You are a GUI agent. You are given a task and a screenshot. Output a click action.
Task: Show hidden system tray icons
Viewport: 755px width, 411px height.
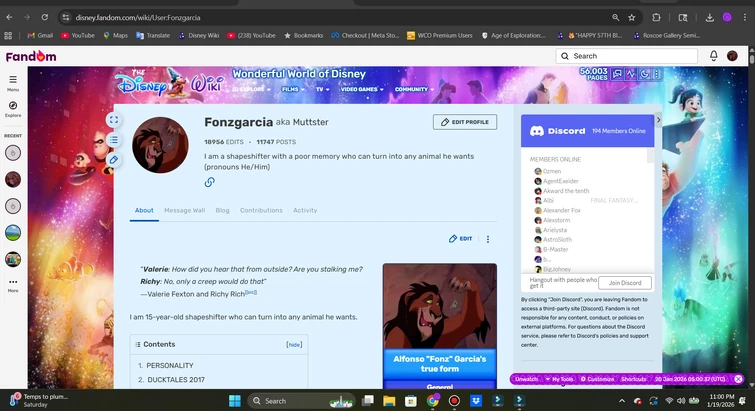pos(622,401)
